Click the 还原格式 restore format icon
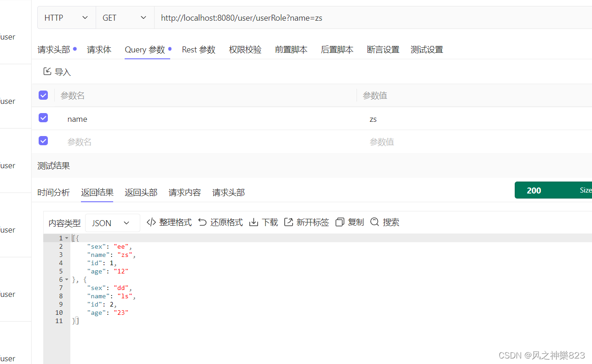This screenshot has width=592, height=364. [x=203, y=222]
